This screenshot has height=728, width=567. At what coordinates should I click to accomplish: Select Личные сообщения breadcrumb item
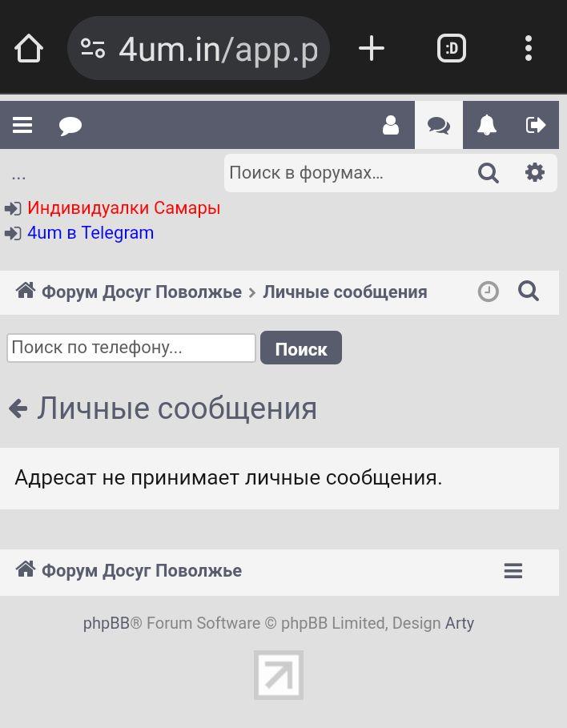point(344,292)
